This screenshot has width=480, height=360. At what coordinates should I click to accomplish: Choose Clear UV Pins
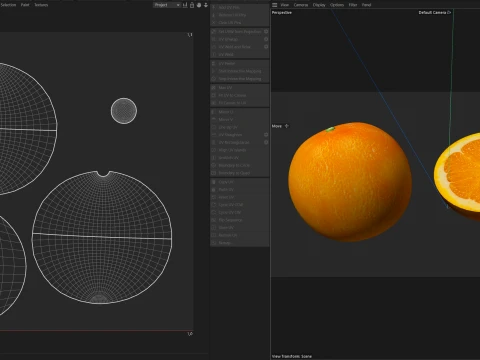239,23
